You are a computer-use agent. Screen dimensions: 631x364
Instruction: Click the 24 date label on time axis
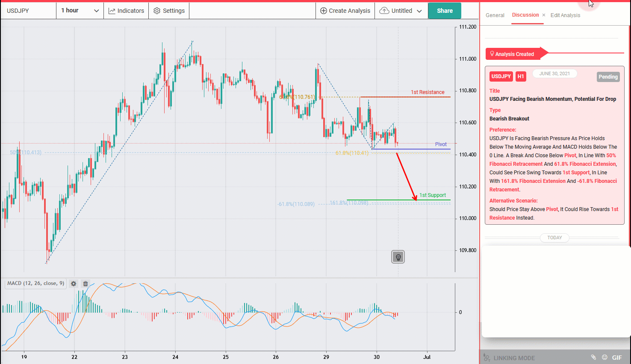click(175, 357)
